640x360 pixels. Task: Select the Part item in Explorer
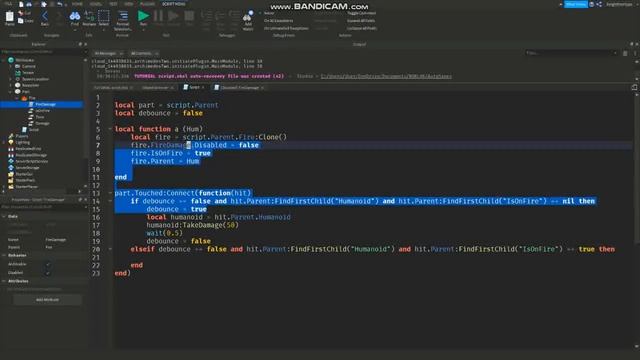pos(25,92)
